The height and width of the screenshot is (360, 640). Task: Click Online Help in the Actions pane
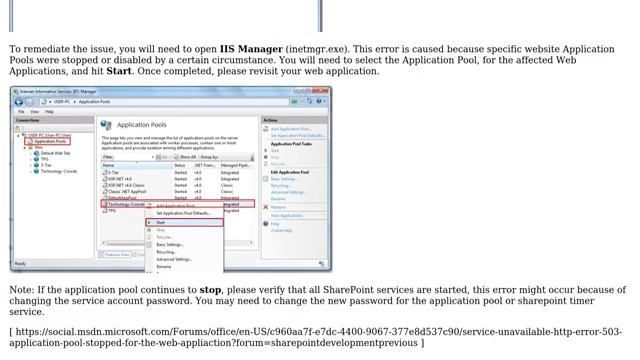point(281,231)
